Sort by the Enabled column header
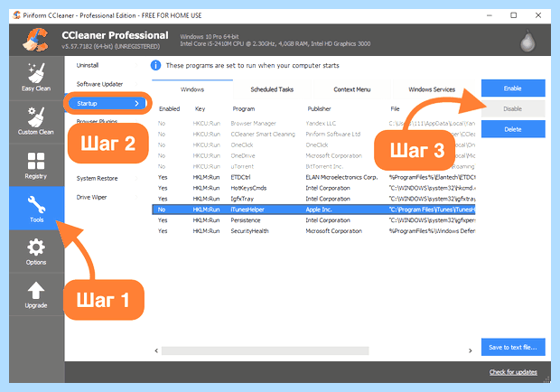 click(169, 109)
